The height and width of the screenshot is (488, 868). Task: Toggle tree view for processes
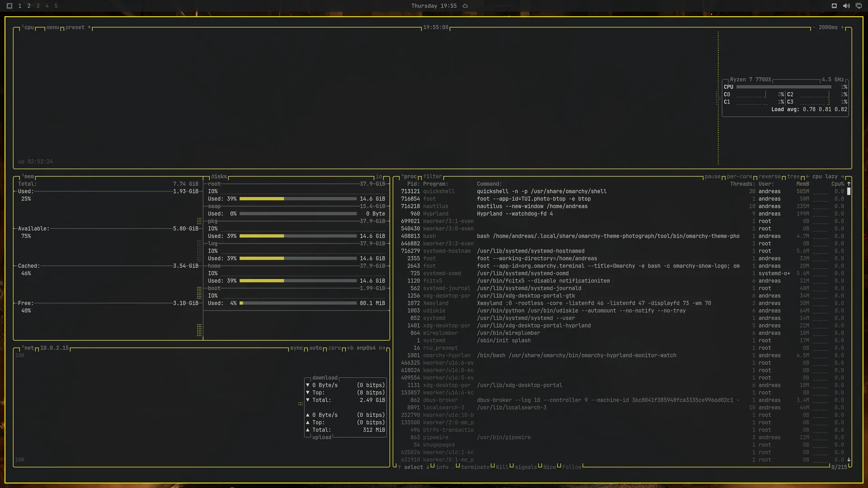pyautogui.click(x=793, y=177)
